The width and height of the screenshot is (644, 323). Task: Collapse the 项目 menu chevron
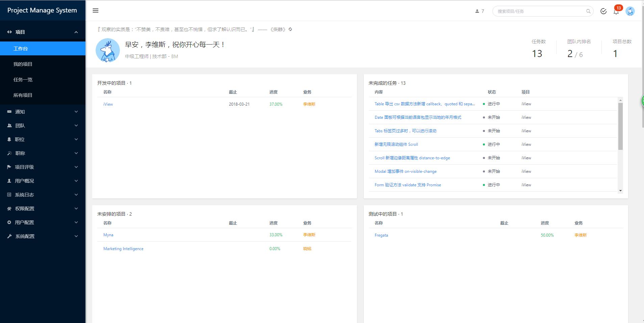click(76, 32)
